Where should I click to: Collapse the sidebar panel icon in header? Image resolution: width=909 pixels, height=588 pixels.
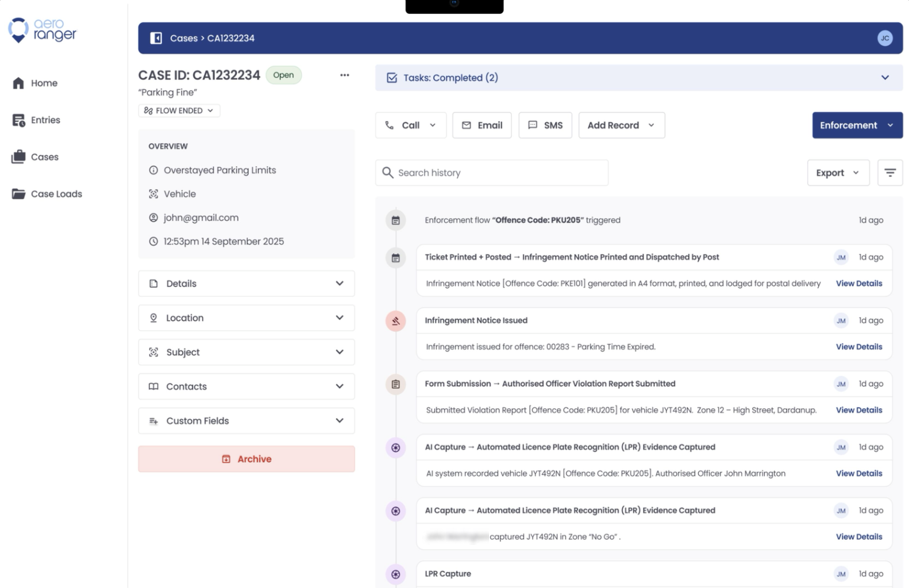tap(156, 38)
